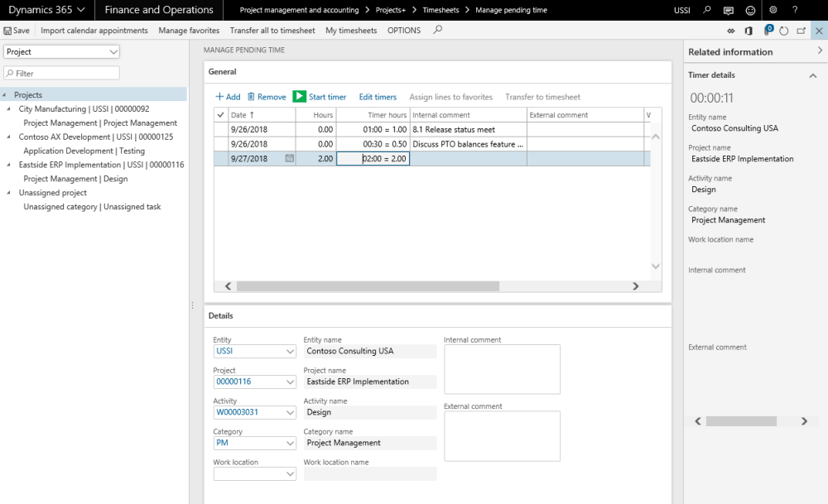Click the grid's horizontal scrollbar thumb
Viewport: 828px width, 504px height.
click(x=368, y=286)
